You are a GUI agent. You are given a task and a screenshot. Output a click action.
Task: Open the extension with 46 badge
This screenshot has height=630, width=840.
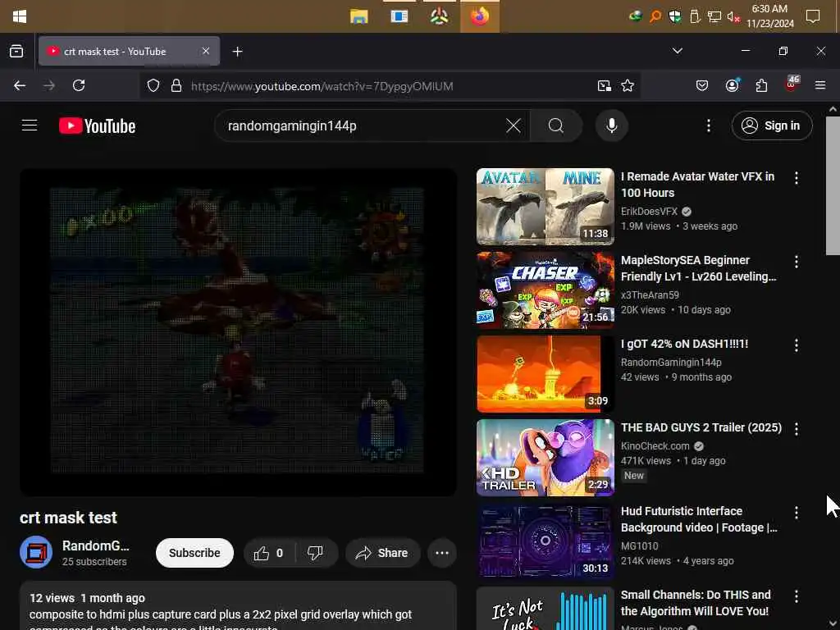pyautogui.click(x=792, y=84)
